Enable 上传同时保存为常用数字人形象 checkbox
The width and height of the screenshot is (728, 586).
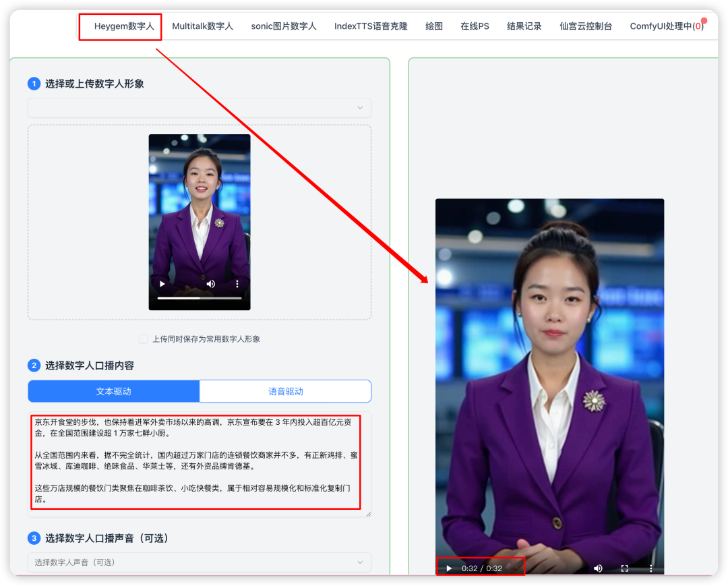pyautogui.click(x=143, y=340)
